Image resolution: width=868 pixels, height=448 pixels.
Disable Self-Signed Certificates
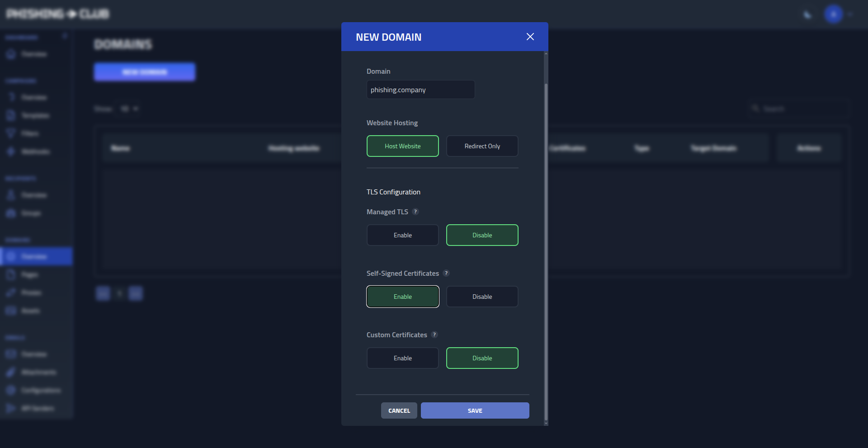482,297
